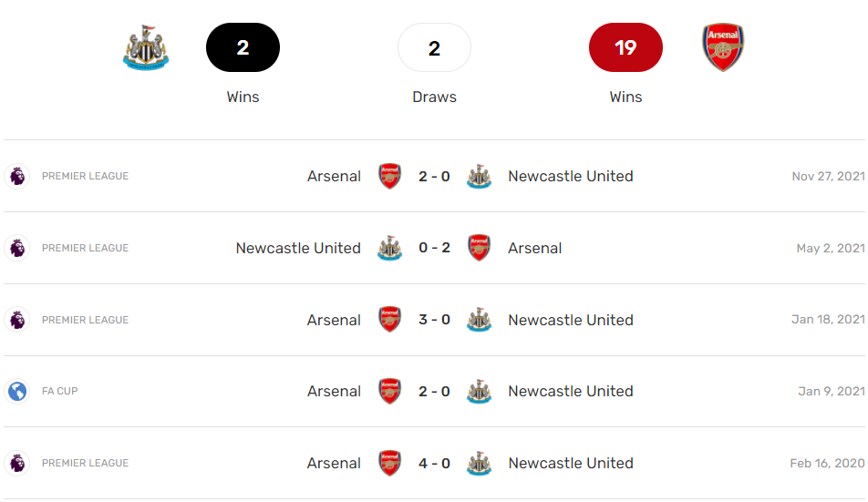
Task: Click Arsenal crest in the 4-0 February match
Action: tap(389, 463)
